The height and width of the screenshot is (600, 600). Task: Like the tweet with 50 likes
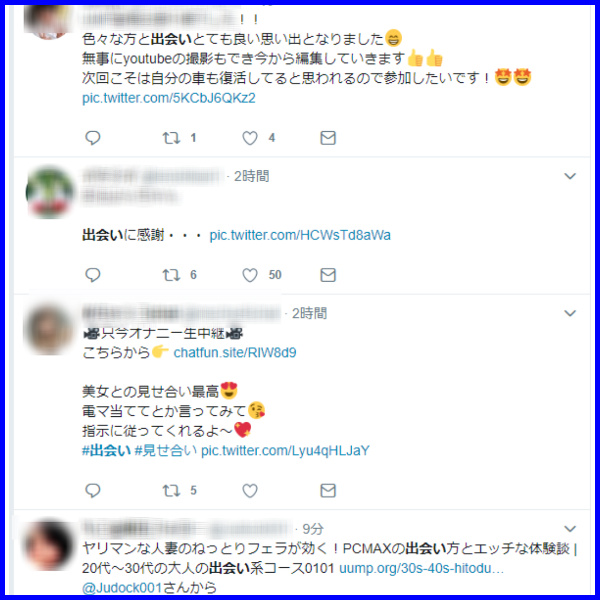[x=250, y=275]
